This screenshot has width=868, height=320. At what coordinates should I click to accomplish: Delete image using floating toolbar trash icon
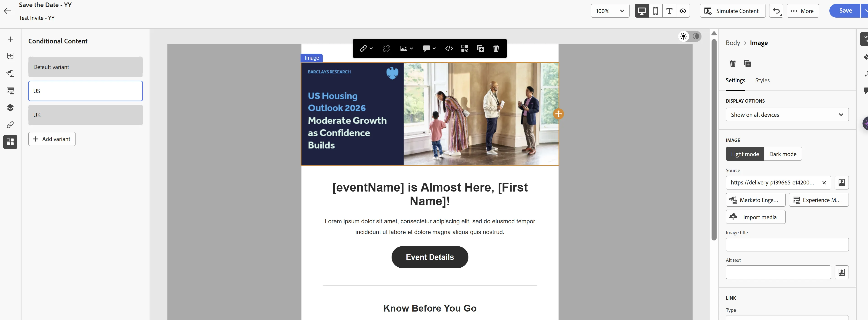coord(496,48)
